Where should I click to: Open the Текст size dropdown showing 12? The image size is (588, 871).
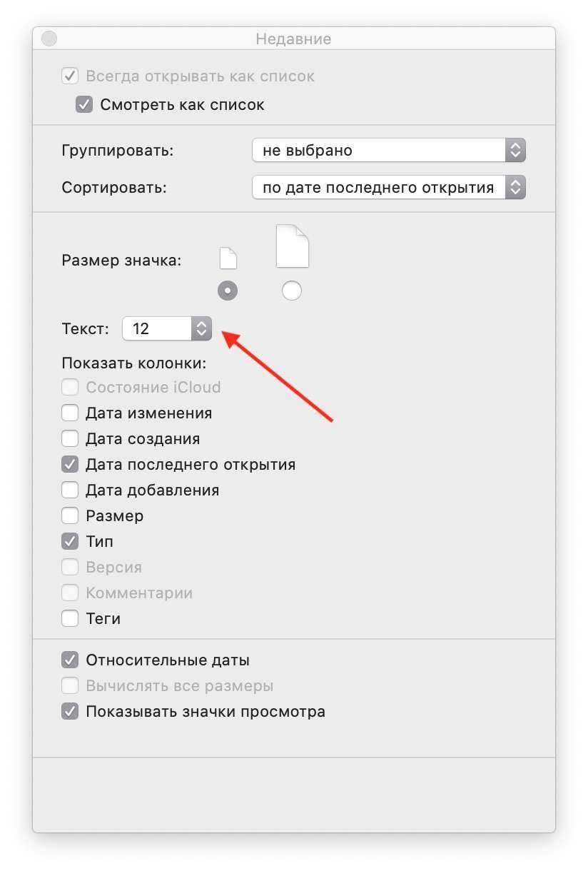[x=167, y=329]
